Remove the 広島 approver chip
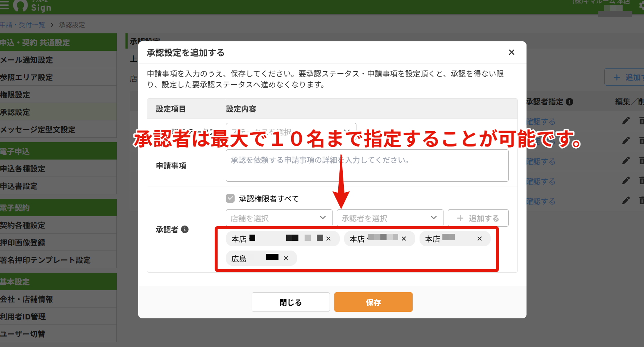 click(x=286, y=258)
